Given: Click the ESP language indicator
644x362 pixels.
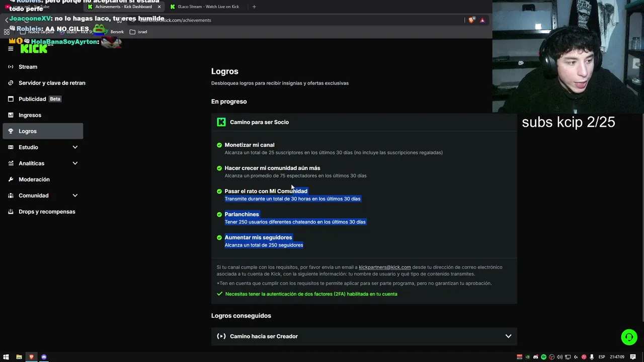Looking at the screenshot, I should (602, 357).
